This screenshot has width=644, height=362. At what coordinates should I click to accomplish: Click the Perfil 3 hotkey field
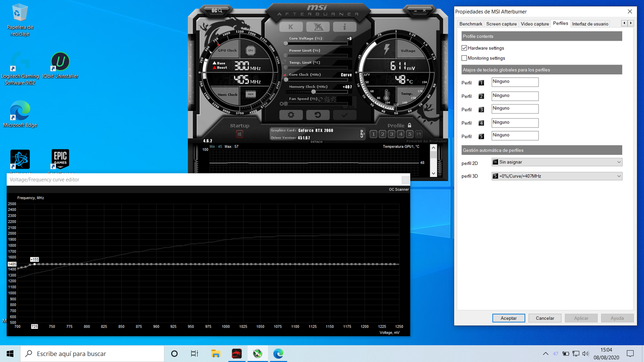[x=515, y=109]
